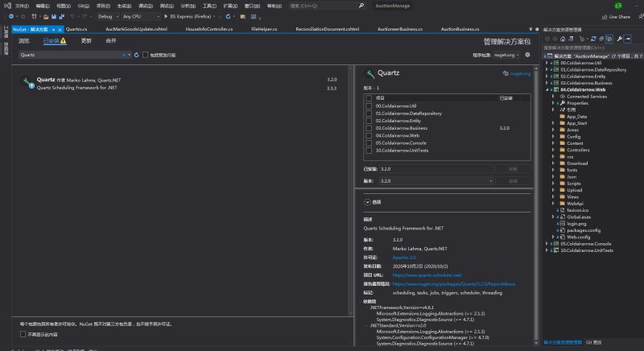
Task: Click the Collapse All icon in Solution Explorer
Action: (x=601, y=39)
